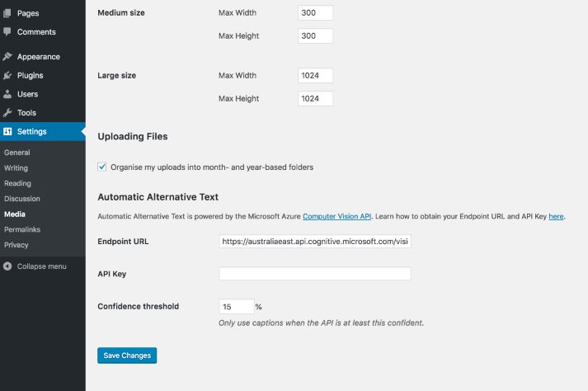
Task: Uncheck organise uploads into month folders
Action: (x=102, y=167)
